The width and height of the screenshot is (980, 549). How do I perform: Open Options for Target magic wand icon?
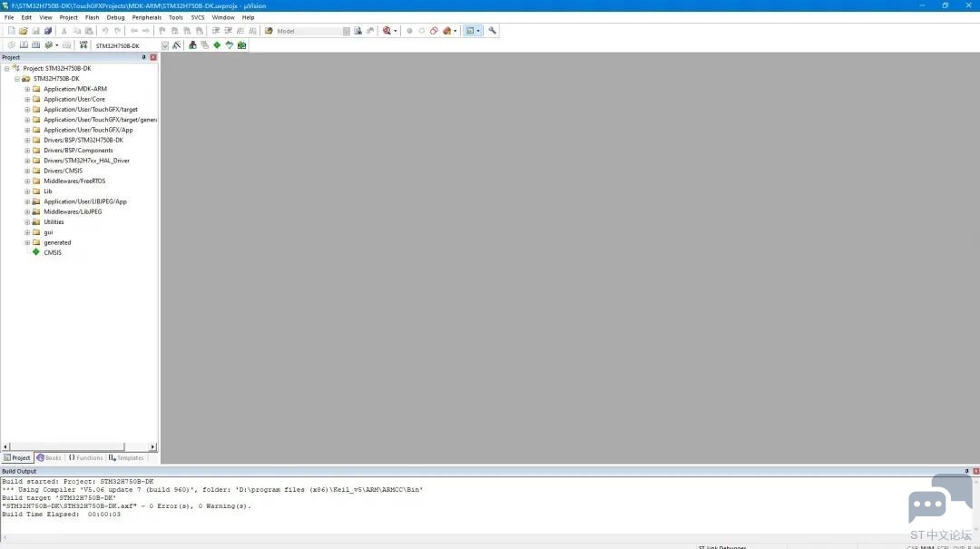click(177, 45)
